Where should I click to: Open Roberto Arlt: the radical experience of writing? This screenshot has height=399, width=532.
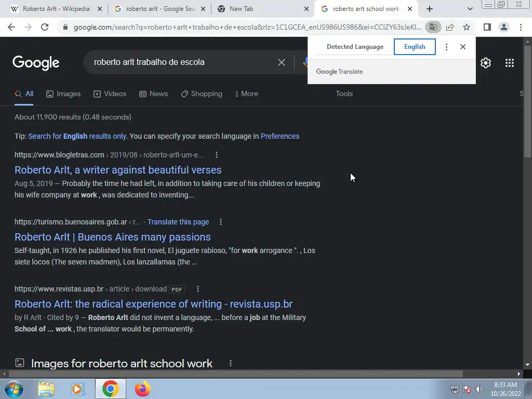pyautogui.click(x=153, y=304)
